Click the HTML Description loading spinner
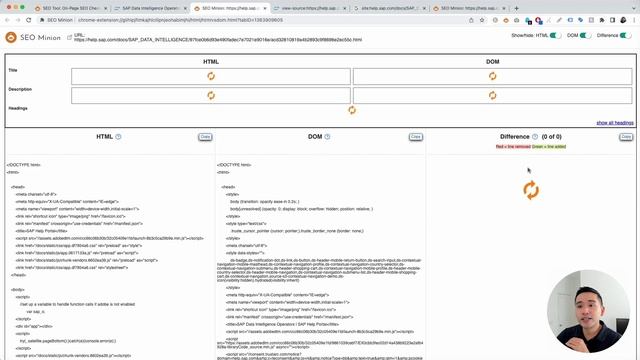The image size is (640, 360). pos(211,96)
